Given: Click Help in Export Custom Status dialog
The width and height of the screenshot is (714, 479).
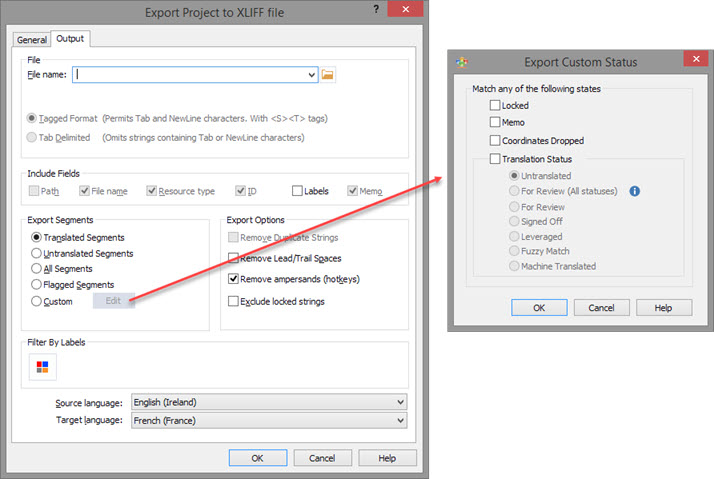Looking at the screenshot, I should pos(664,308).
